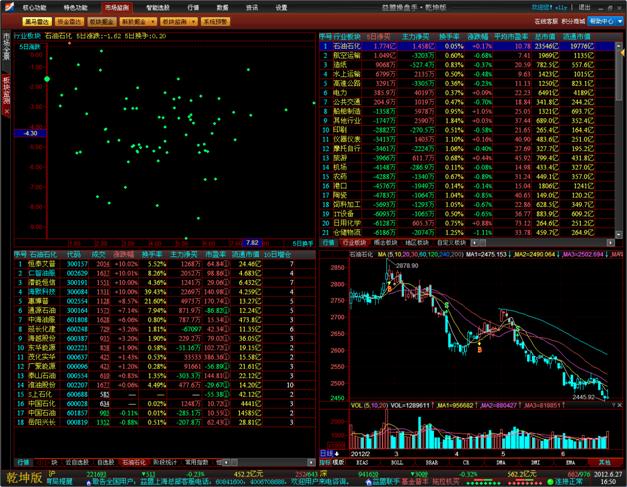Expand the 板块监测 toolbar dropdown arrow

194,22
